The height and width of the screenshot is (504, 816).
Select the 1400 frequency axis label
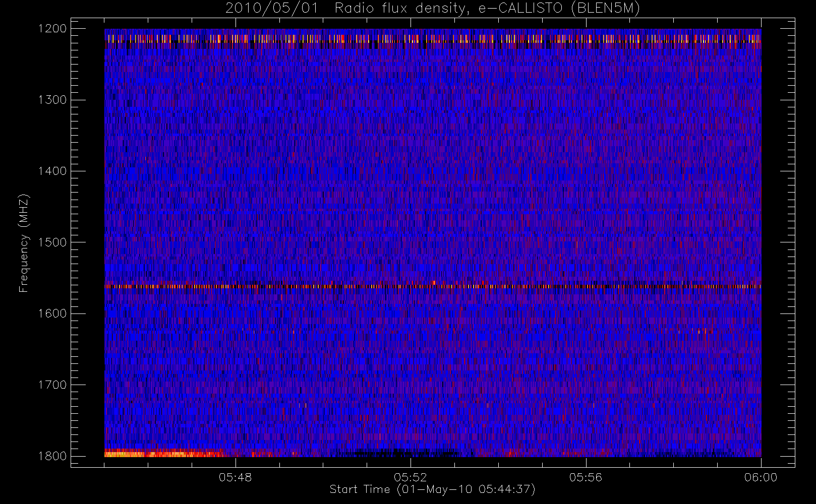pos(52,171)
